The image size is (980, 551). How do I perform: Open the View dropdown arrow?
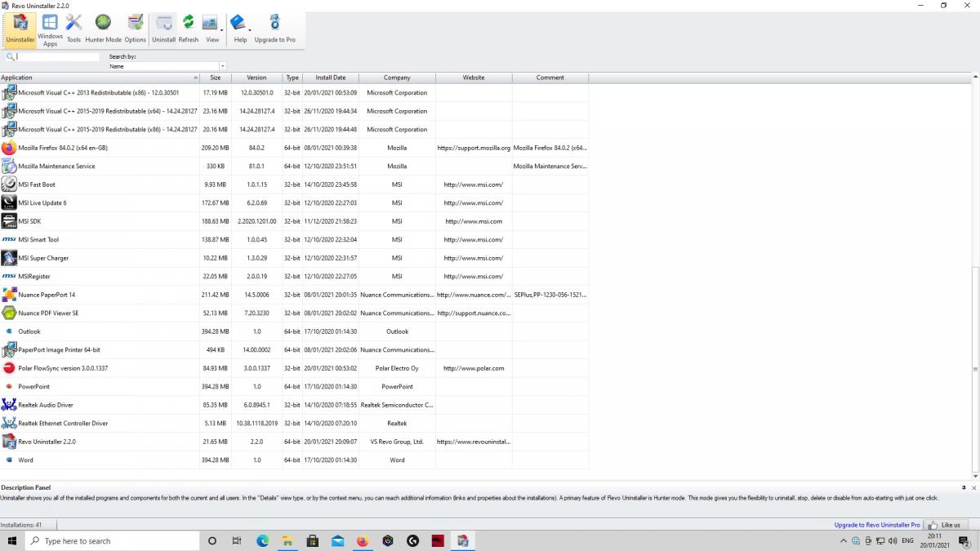click(223, 30)
